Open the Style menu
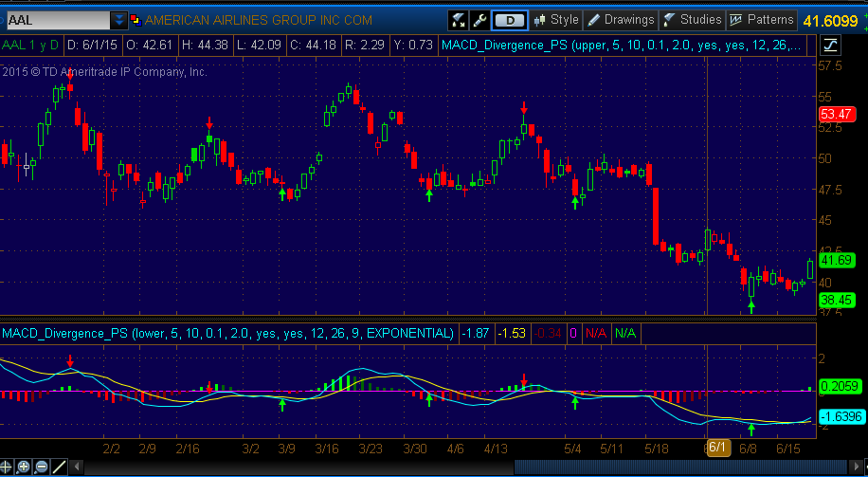868x477 pixels. (x=556, y=20)
